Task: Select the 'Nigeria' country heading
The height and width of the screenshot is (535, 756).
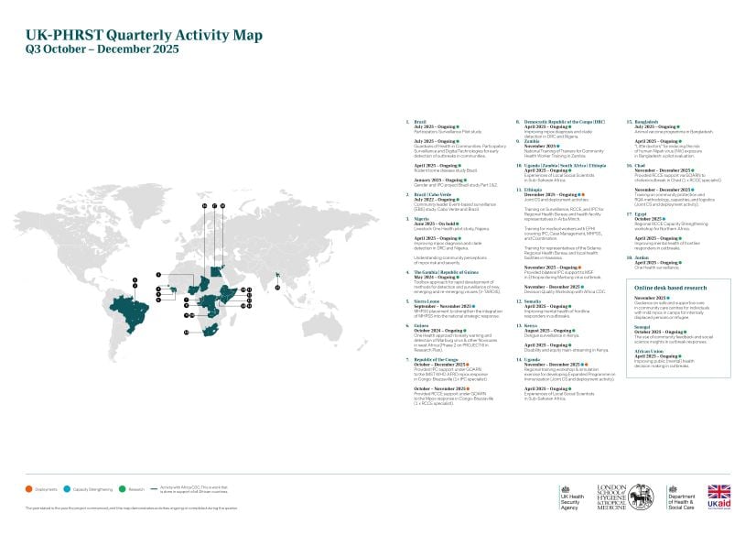Action: click(421, 219)
